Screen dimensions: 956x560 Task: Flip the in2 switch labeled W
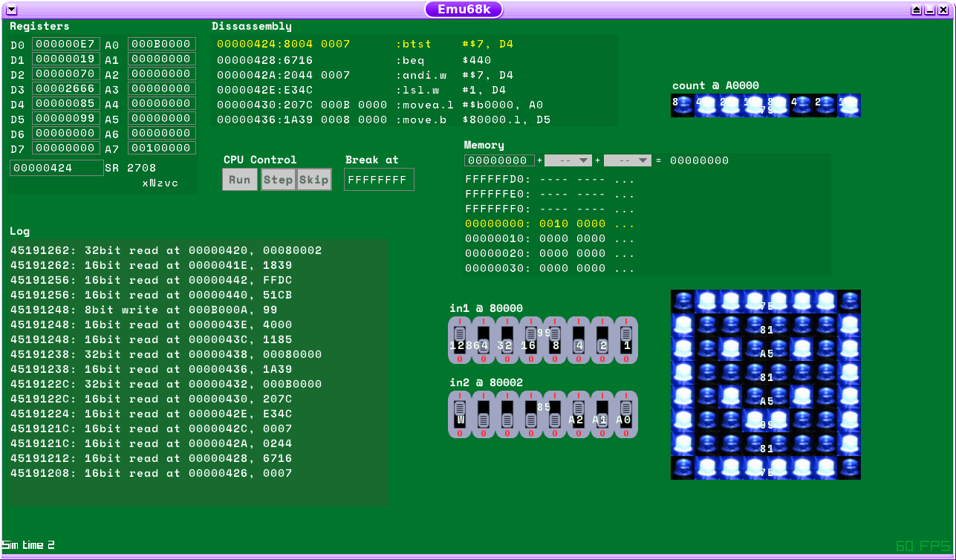pos(460,414)
